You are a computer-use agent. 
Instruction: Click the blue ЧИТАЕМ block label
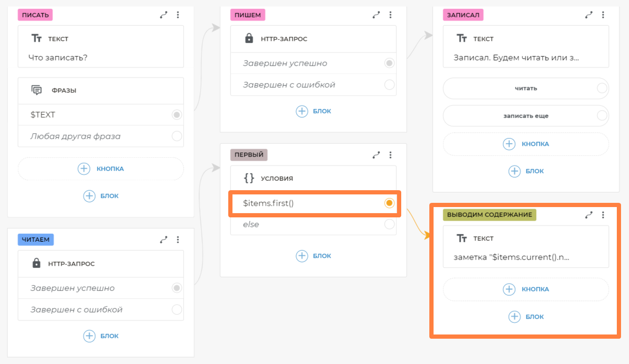[36, 240]
